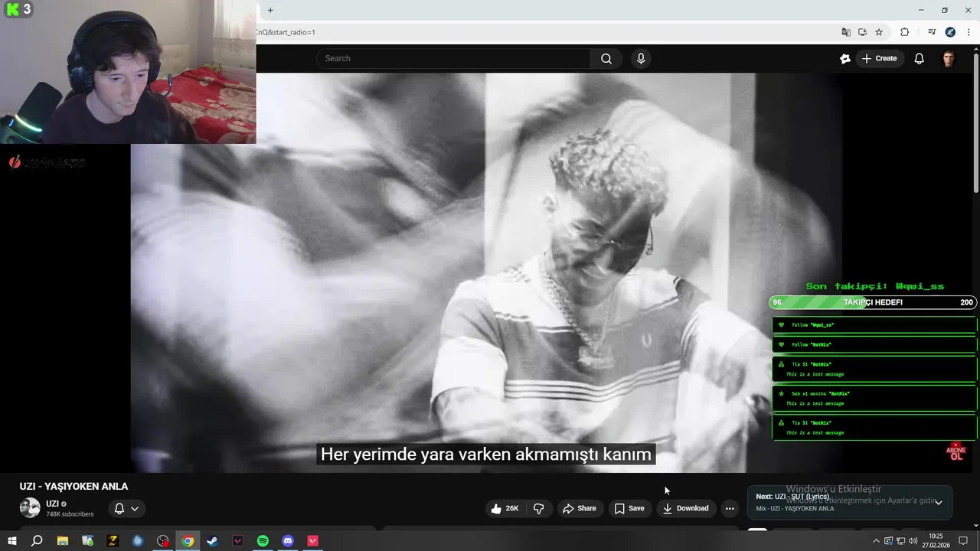Viewport: 980px width, 551px height.
Task: Click the sparkle icon left of Create
Action: tap(845, 59)
